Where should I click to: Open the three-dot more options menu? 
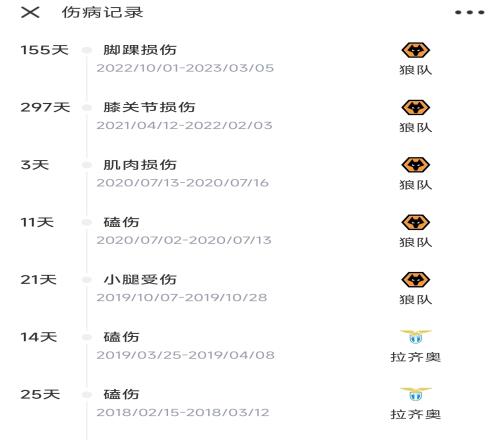[x=470, y=13]
